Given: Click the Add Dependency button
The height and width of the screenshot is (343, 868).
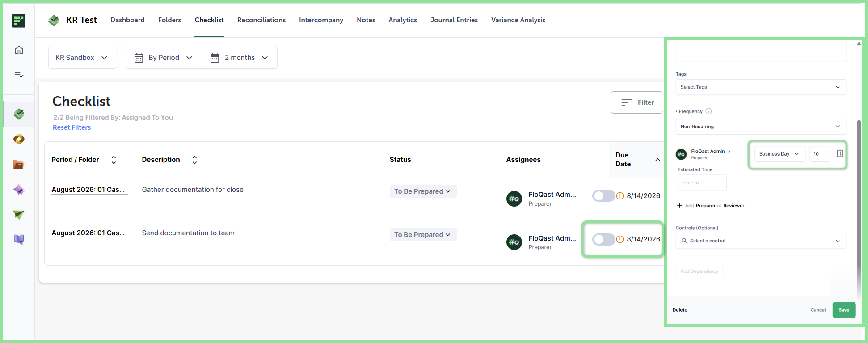Looking at the screenshot, I should click(699, 271).
